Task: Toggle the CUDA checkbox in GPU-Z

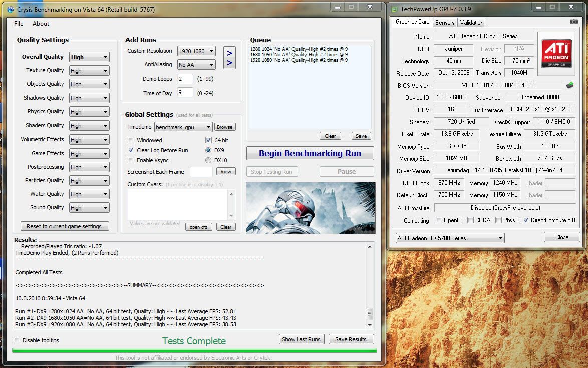Action: coord(471,220)
